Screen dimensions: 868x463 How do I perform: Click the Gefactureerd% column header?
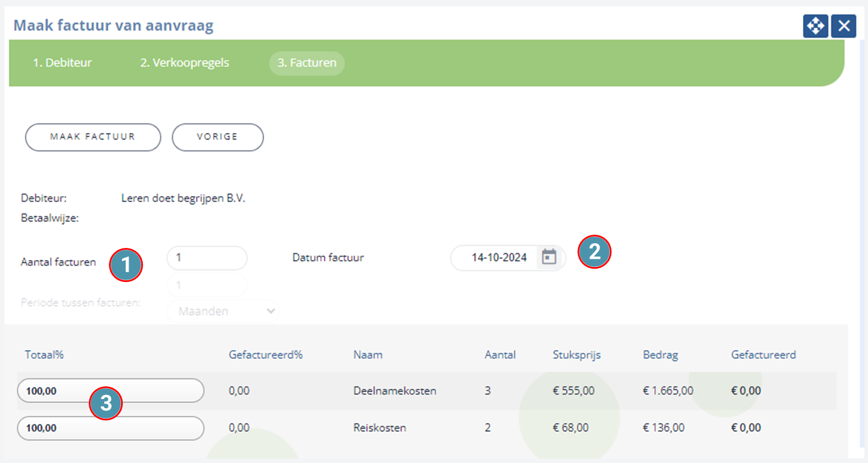(266, 355)
